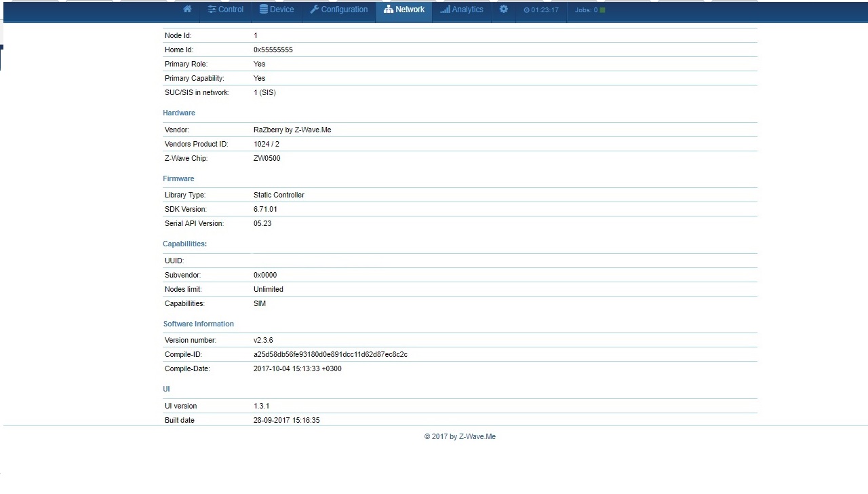Click the signal bars icon beside Analytics
The image size is (868, 494).
point(445,9)
